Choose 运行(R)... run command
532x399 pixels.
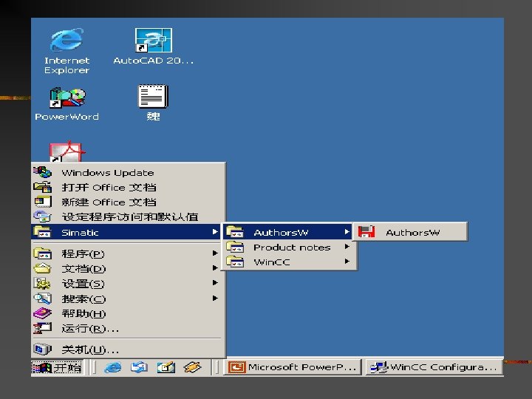(x=128, y=328)
